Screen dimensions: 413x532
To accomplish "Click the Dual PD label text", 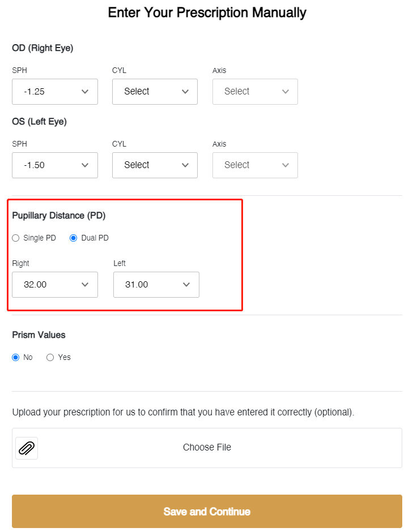I will click(95, 238).
